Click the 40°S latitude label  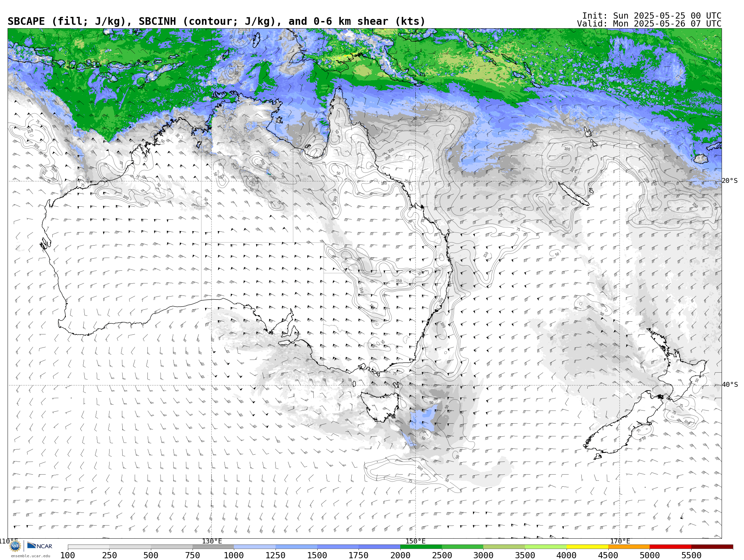click(730, 385)
